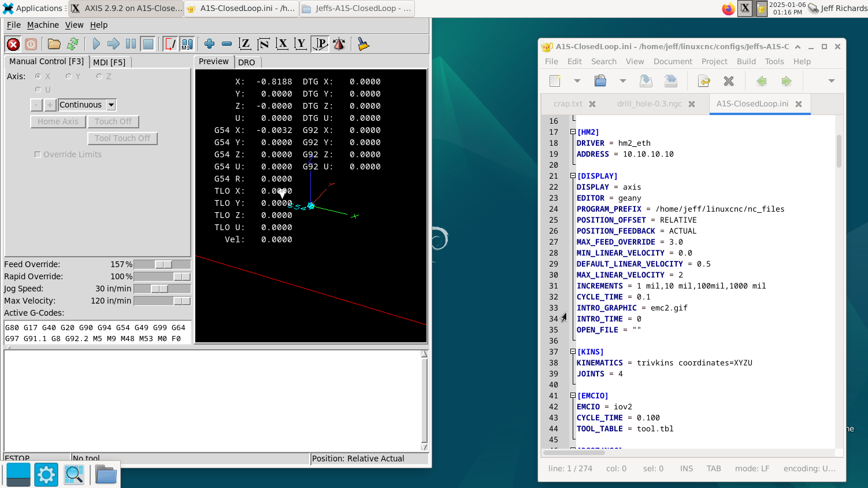Toggle Optional Pause M1 icon
The height and width of the screenshot is (488, 868).
187,44
